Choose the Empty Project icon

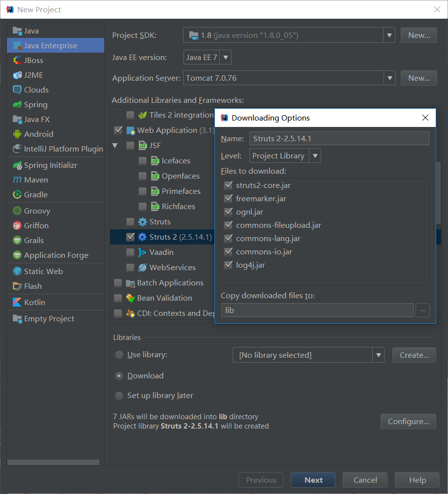[x=17, y=319]
